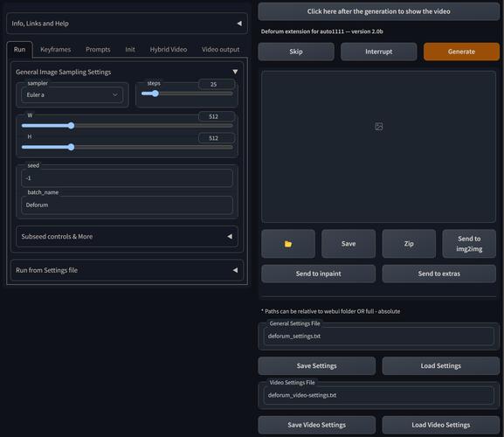Open the sampler dropdown showing Euler a

pyautogui.click(x=72, y=95)
